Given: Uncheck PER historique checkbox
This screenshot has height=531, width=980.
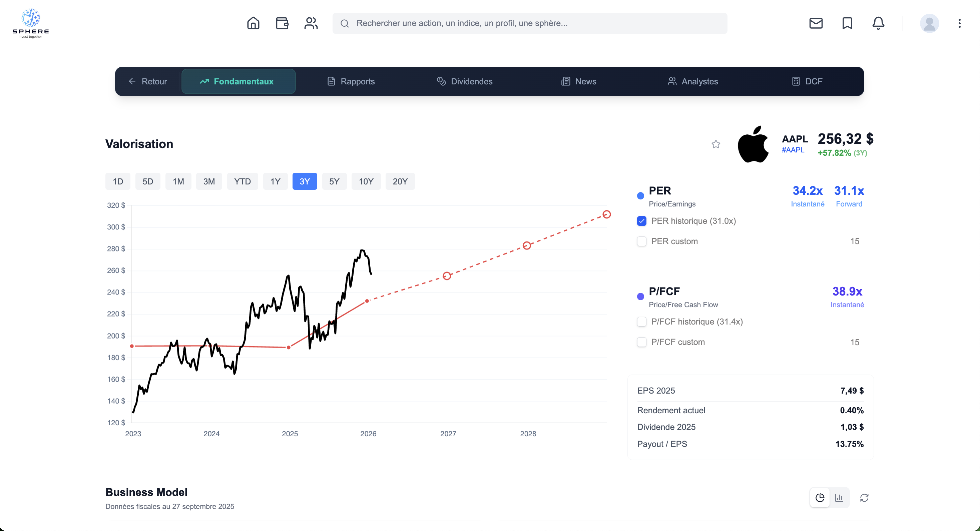Looking at the screenshot, I should click(641, 221).
